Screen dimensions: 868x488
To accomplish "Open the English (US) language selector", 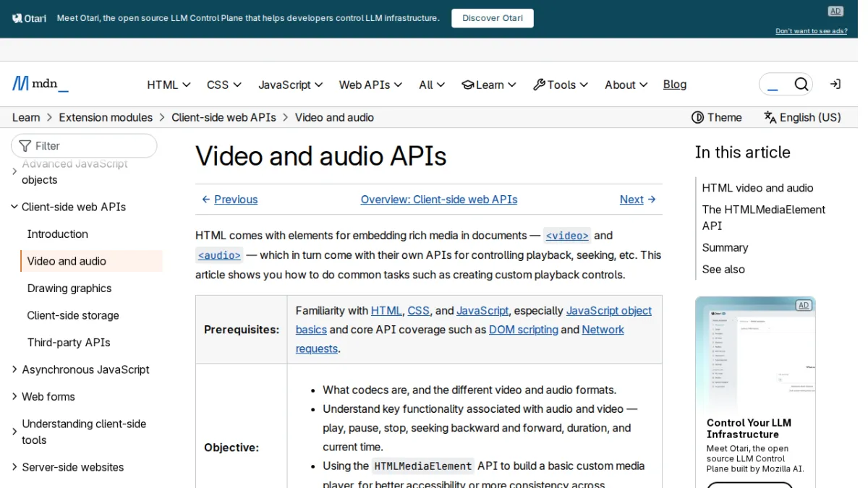I will click(x=802, y=117).
